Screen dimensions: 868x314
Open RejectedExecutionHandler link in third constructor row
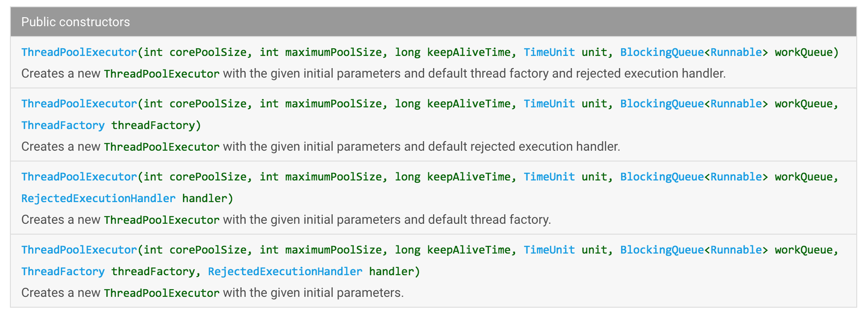[x=98, y=199]
